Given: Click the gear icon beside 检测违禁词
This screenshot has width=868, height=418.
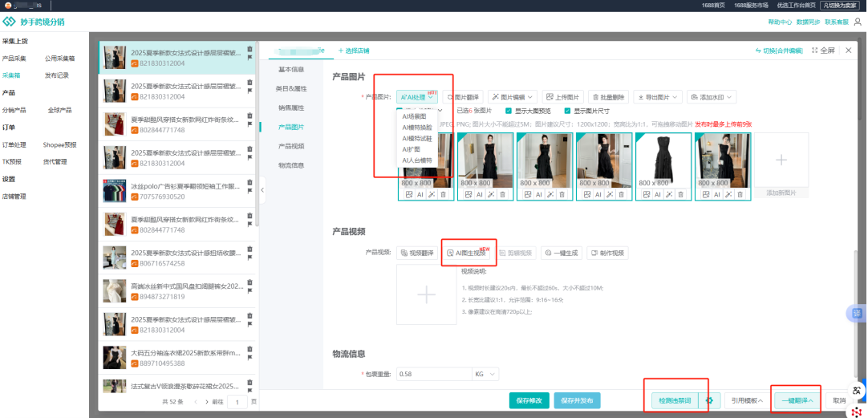Looking at the screenshot, I should coord(708,400).
